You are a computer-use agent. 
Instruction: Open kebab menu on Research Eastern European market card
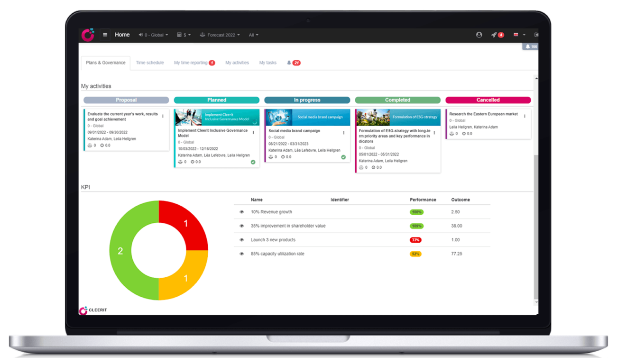pyautogui.click(x=525, y=116)
